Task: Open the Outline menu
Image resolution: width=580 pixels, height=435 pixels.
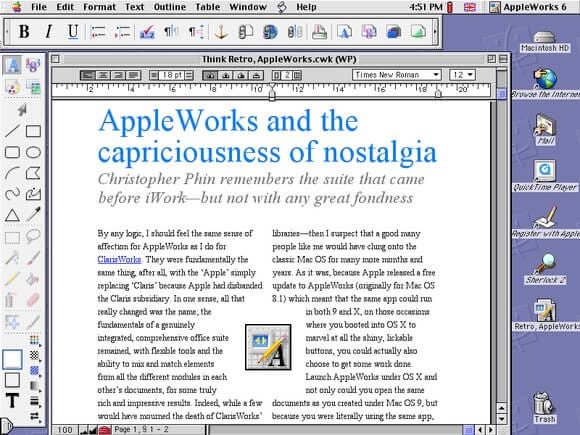Action: pos(170,7)
